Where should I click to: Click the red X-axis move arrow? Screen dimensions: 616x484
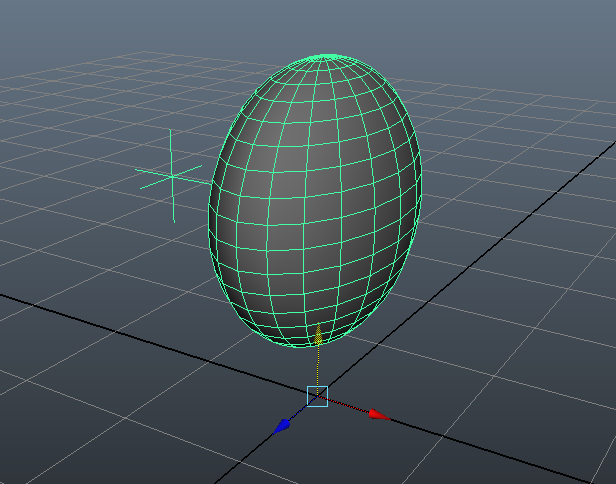pyautogui.click(x=377, y=414)
